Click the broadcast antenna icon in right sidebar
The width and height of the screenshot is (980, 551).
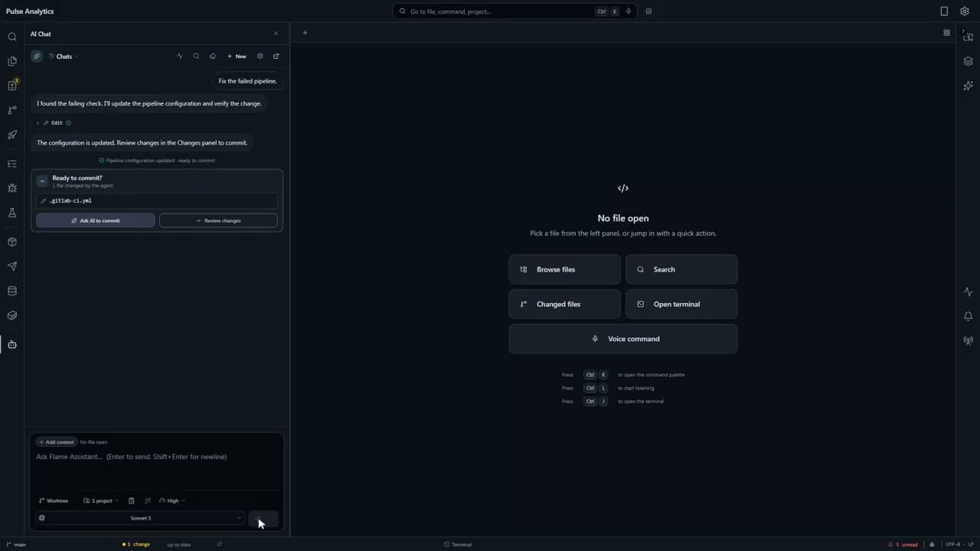pyautogui.click(x=968, y=341)
